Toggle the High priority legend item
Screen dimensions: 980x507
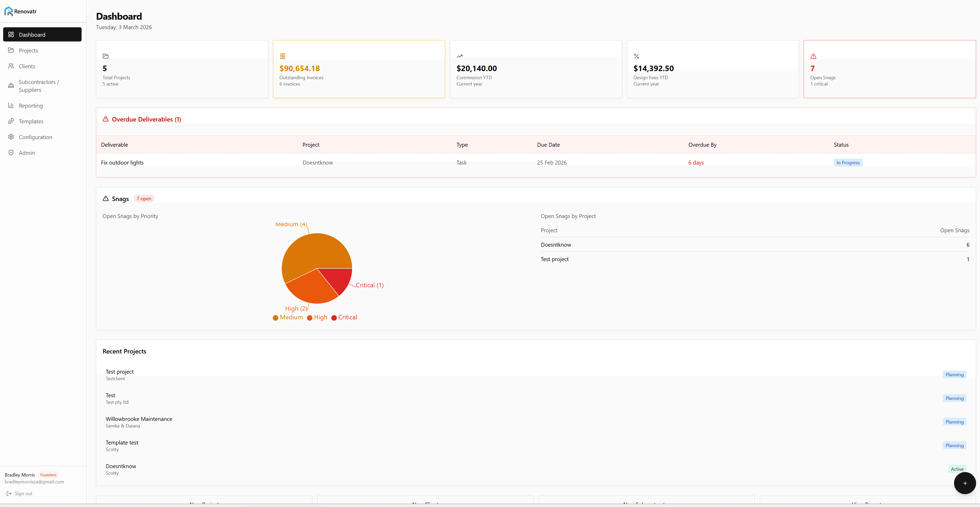pyautogui.click(x=317, y=318)
